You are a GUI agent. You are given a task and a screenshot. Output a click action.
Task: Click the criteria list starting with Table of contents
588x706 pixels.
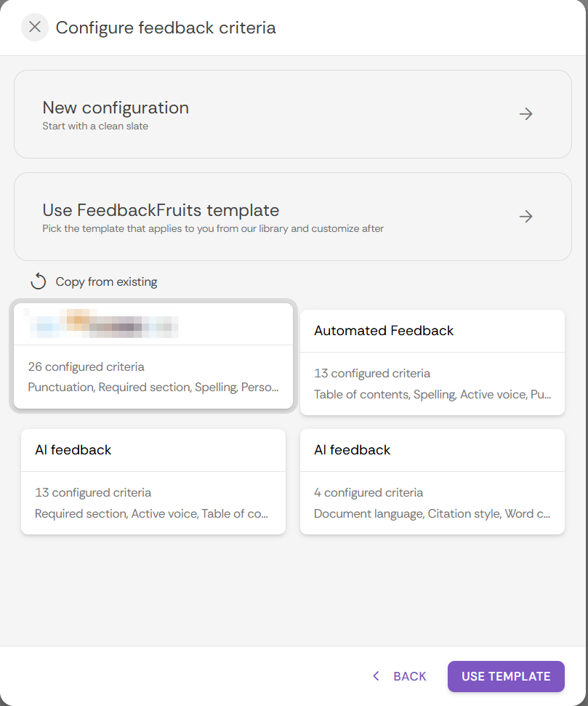coord(432,395)
